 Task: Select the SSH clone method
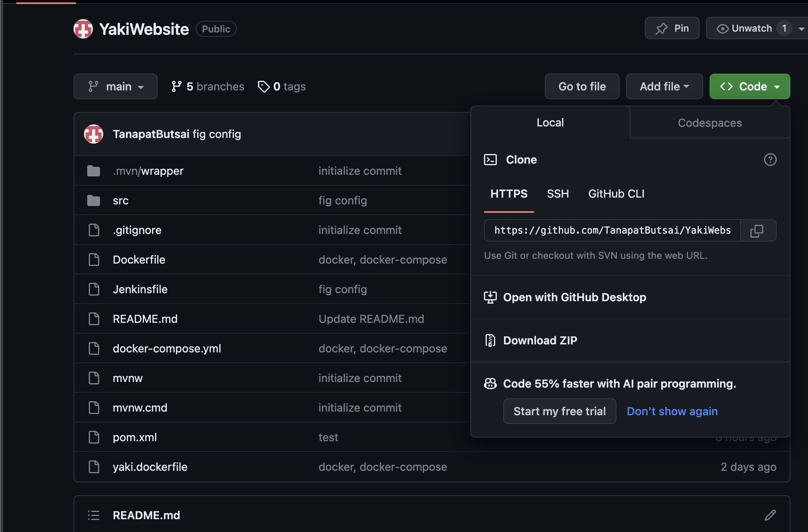(x=558, y=194)
